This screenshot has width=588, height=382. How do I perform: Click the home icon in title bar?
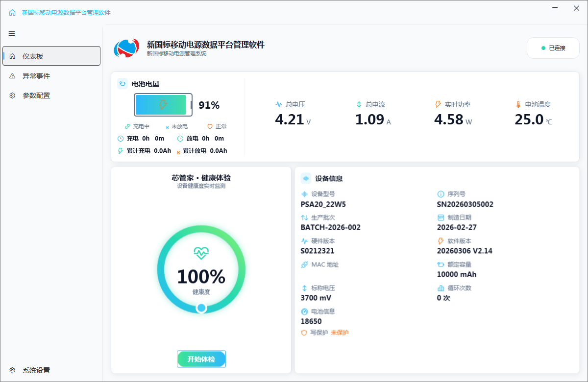click(12, 13)
